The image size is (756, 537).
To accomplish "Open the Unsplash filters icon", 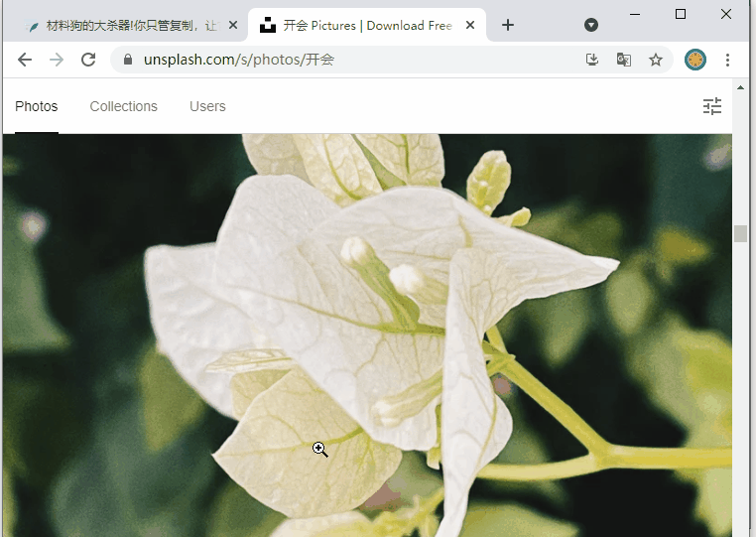I will [x=712, y=106].
